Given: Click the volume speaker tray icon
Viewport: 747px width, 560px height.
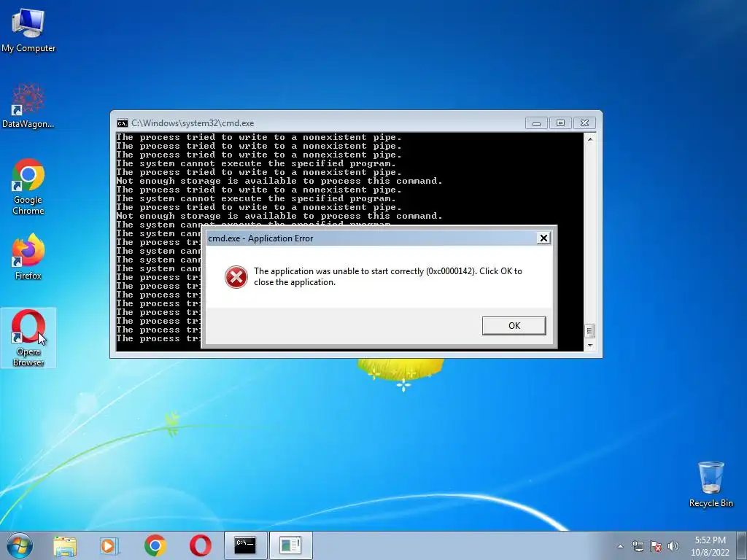Looking at the screenshot, I should (x=673, y=546).
